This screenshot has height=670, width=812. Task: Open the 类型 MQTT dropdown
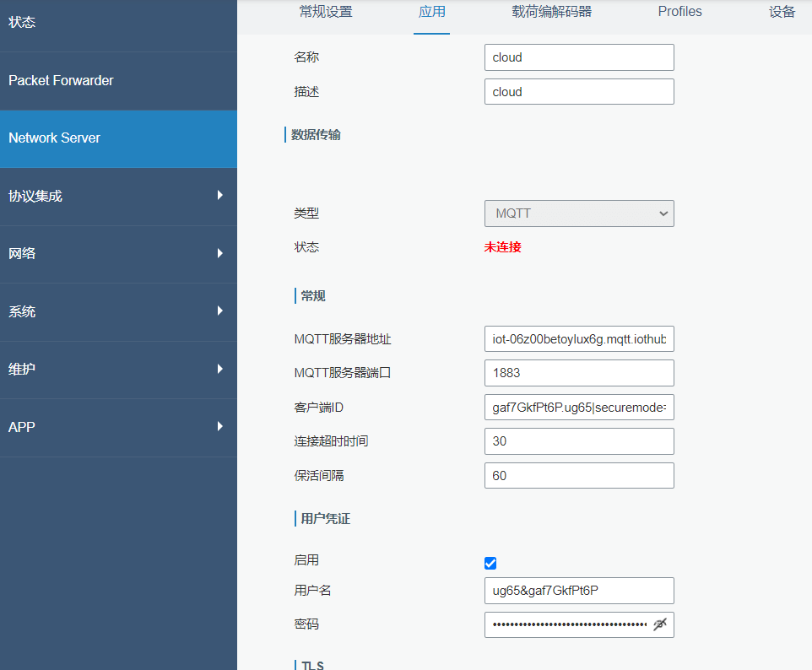click(579, 213)
